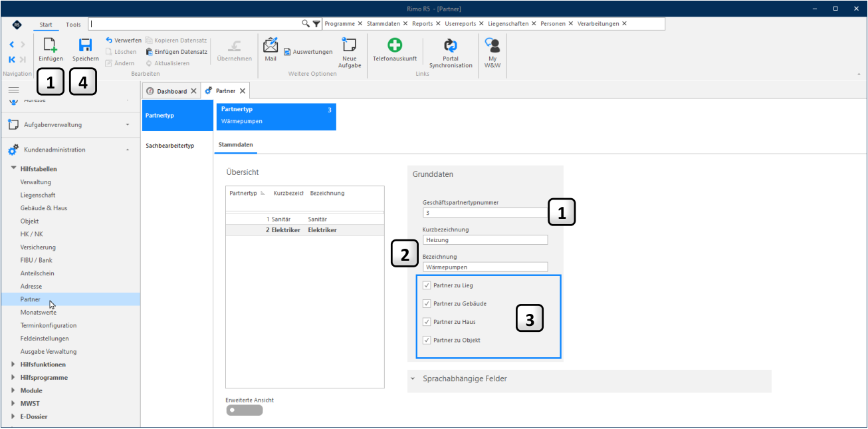
Task: Enable the Erweiterte Ansicht switch
Action: click(x=245, y=410)
